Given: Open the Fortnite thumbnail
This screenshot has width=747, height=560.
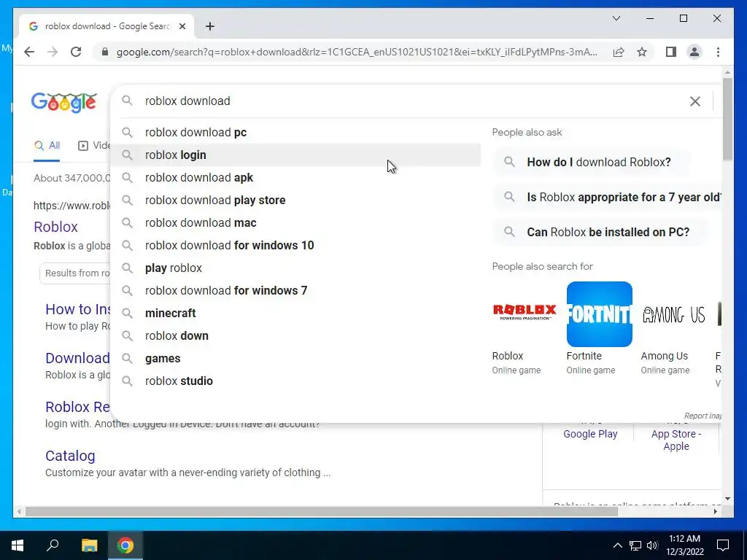Looking at the screenshot, I should [600, 314].
